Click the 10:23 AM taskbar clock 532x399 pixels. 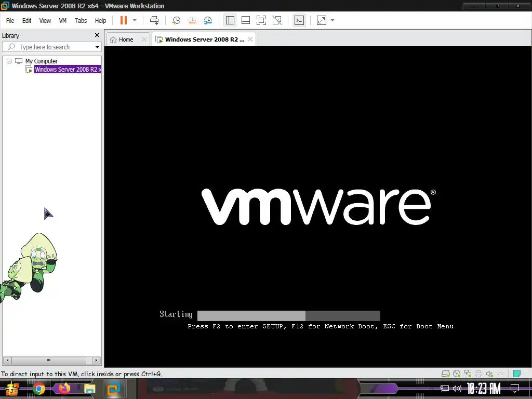484,389
